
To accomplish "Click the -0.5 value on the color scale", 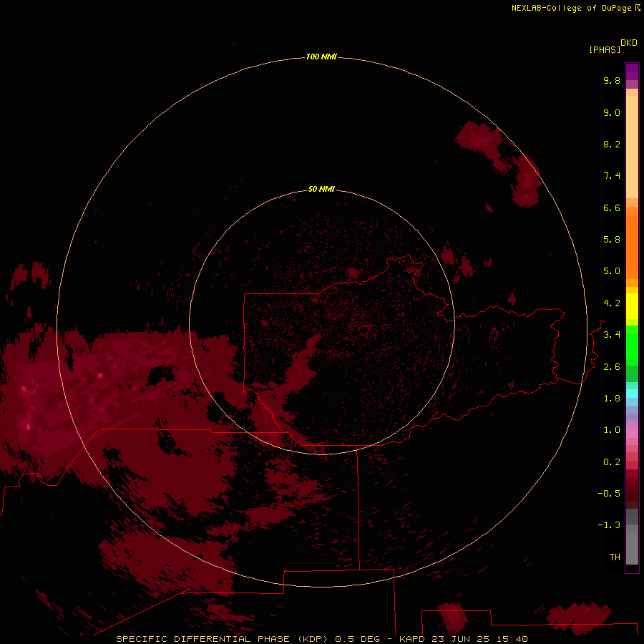I will (609, 494).
